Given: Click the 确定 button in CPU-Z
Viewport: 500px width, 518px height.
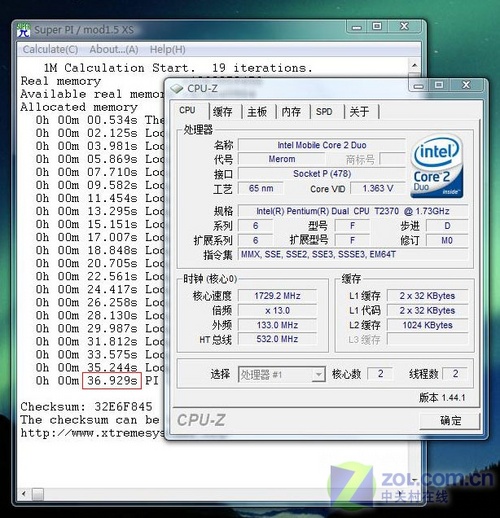Looking at the screenshot, I should point(450,421).
